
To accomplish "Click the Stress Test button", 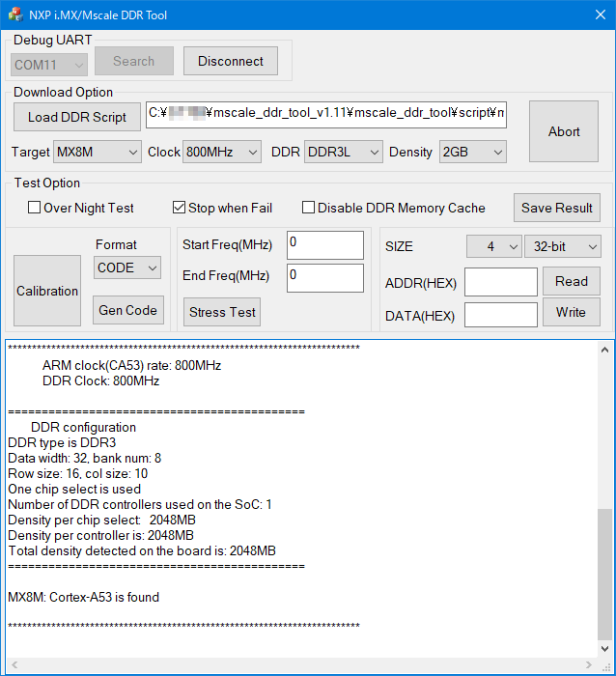I will point(222,312).
